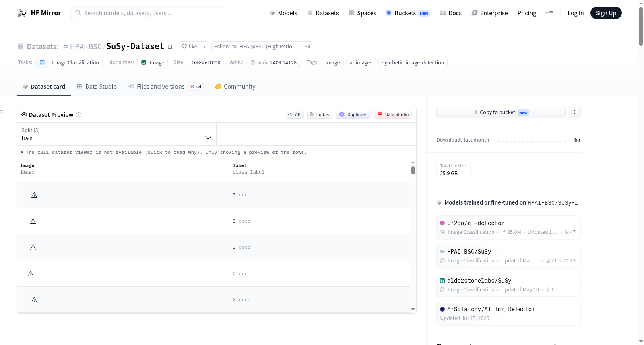The width and height of the screenshot is (644, 345).
Task: Click the alderstonelabs/SuSy avatar icon
Action: (x=442, y=281)
